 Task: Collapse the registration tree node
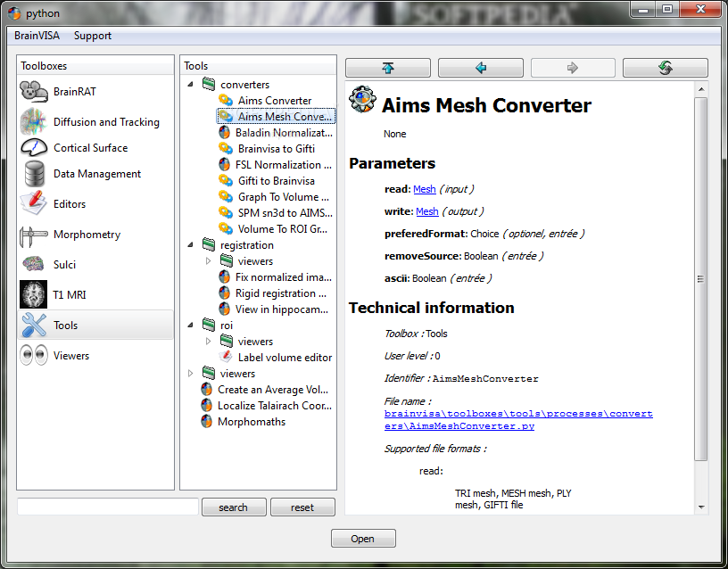[190, 244]
